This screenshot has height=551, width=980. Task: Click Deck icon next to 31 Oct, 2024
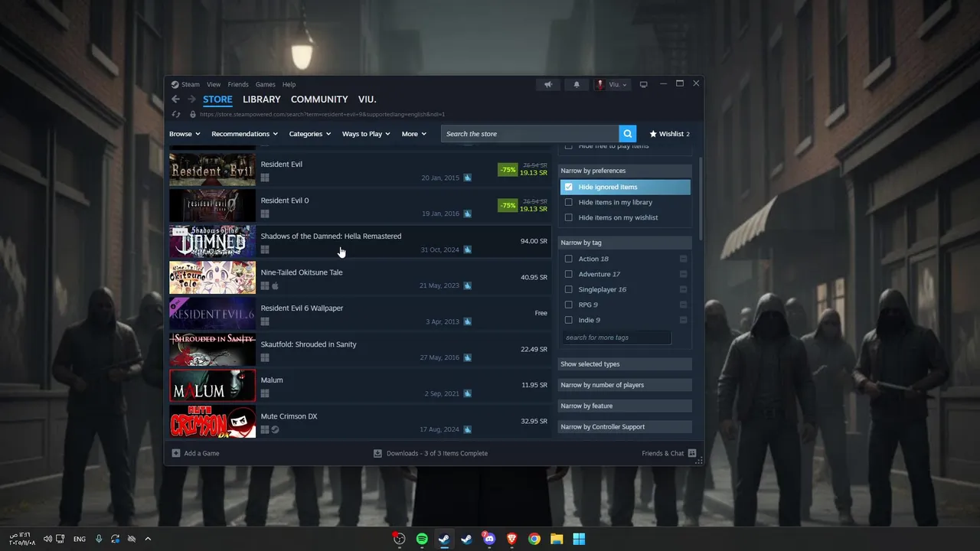[x=467, y=249]
